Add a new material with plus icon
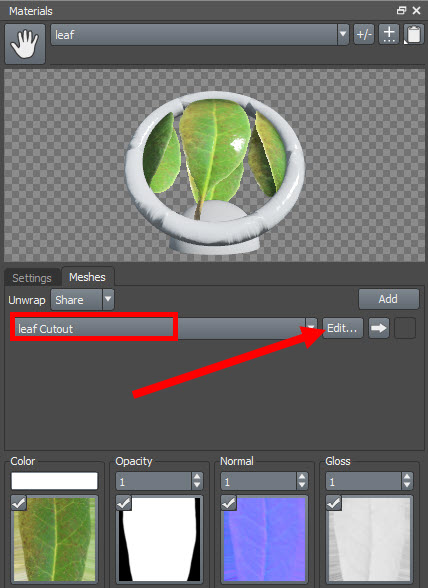This screenshot has width=428, height=588. (389, 34)
